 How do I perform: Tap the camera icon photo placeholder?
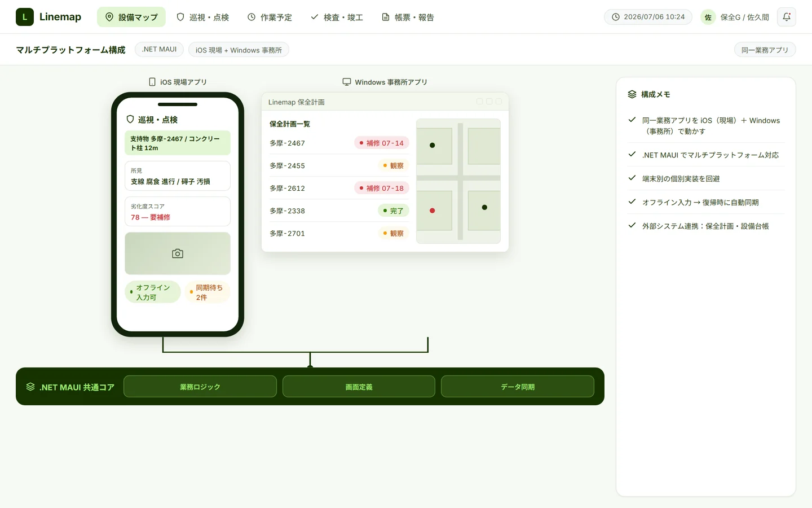coord(178,253)
